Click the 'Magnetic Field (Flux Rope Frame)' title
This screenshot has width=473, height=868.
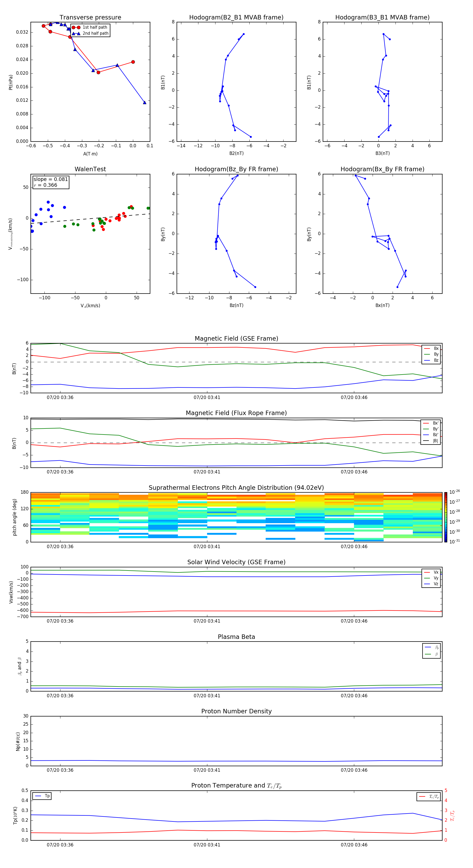click(236, 413)
